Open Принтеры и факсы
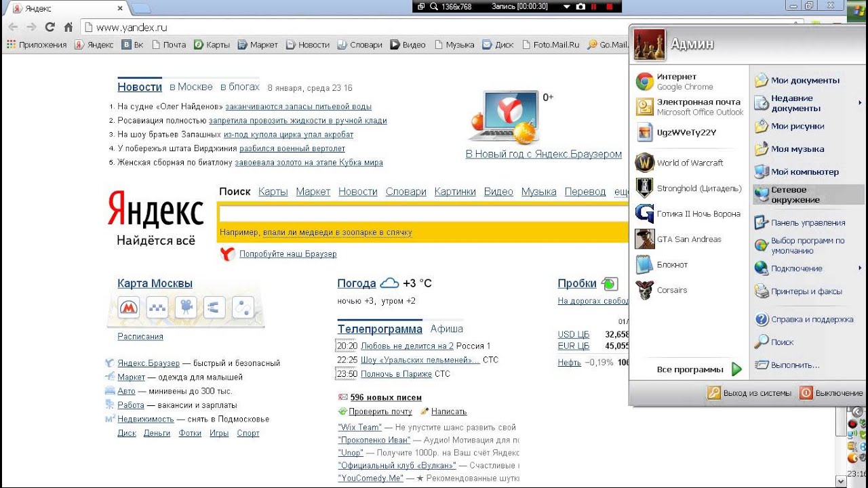 tap(808, 291)
